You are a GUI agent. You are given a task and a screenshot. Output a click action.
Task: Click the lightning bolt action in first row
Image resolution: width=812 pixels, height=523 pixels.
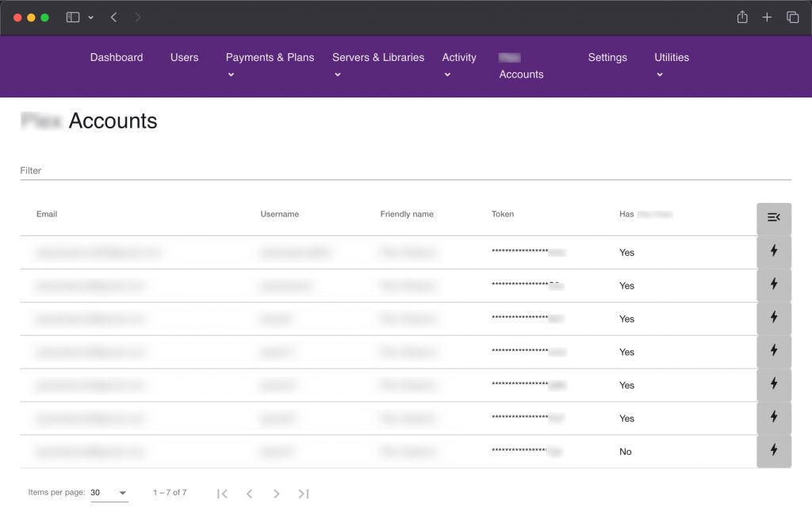[x=774, y=251]
